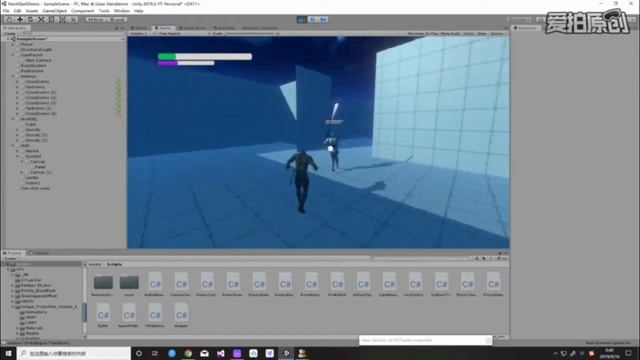Viewport: 640px width, 360px height.
Task: Select the Animations folder in Project tree
Action: [x=36, y=312]
